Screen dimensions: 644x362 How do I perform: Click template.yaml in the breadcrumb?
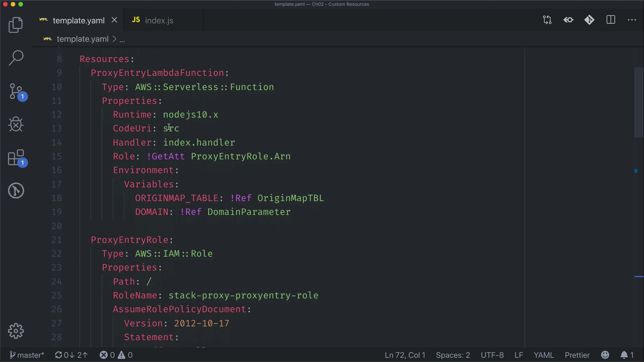[x=83, y=39]
